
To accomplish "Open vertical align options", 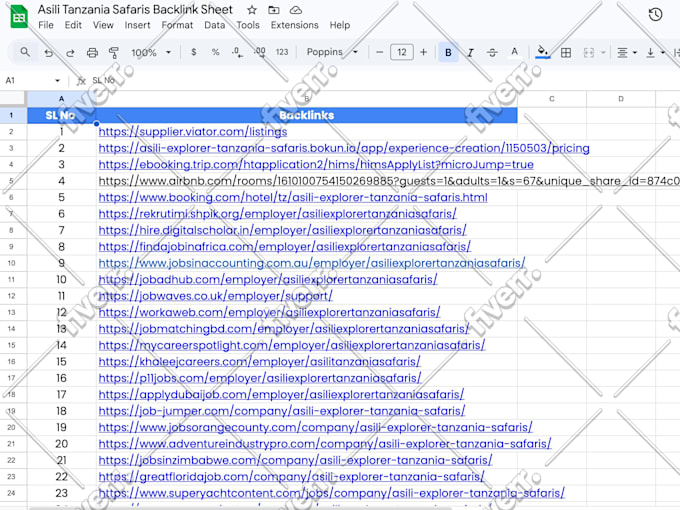I will pyautogui.click(x=654, y=53).
